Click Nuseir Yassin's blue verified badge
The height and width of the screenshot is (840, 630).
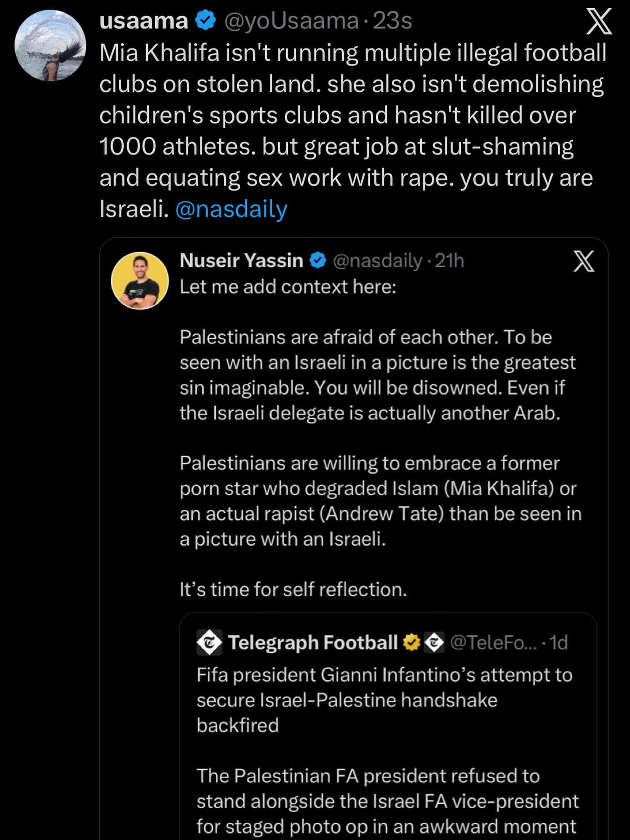[318, 260]
